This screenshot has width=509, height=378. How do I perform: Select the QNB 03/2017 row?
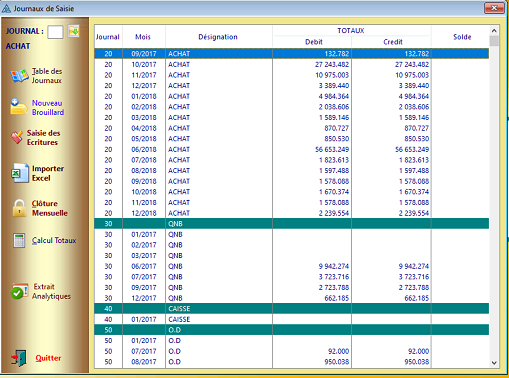(292, 256)
